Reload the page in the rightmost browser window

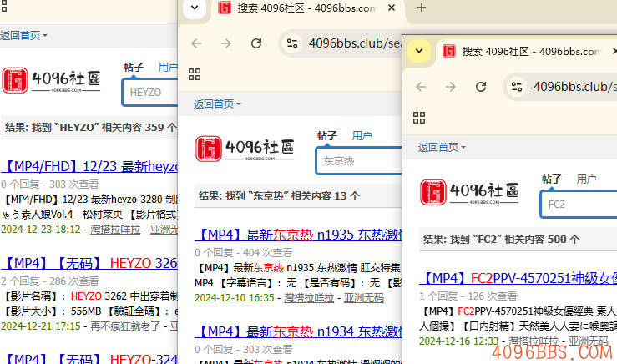pyautogui.click(x=481, y=87)
